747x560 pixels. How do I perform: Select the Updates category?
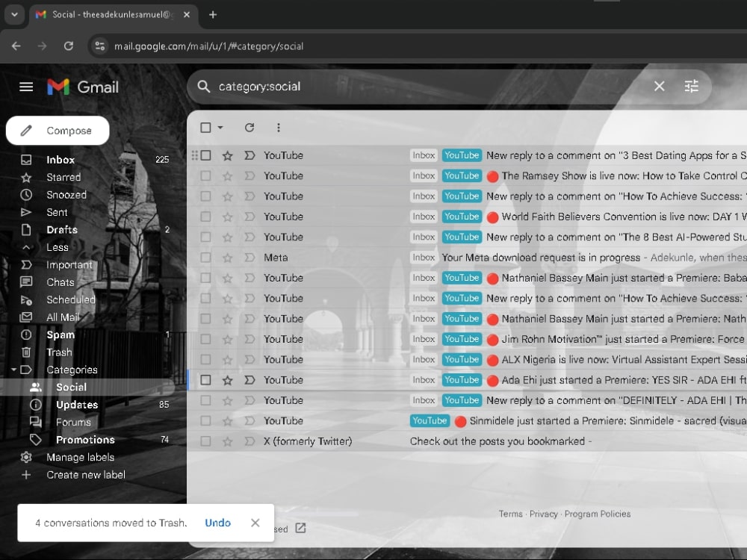pyautogui.click(x=77, y=405)
